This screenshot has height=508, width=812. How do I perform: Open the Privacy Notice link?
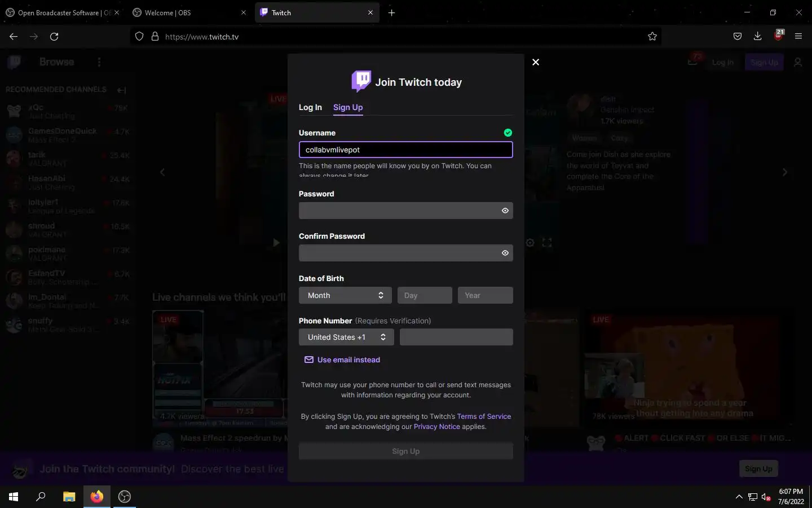tap(437, 427)
